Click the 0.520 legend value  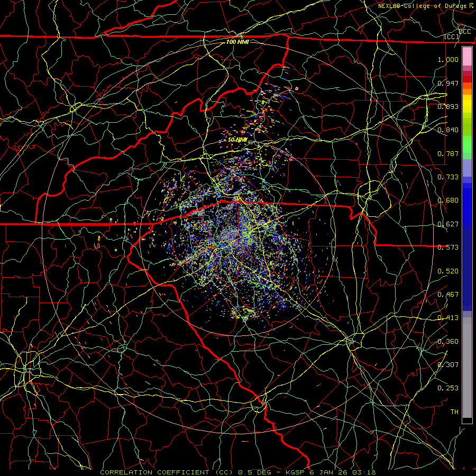[448, 271]
